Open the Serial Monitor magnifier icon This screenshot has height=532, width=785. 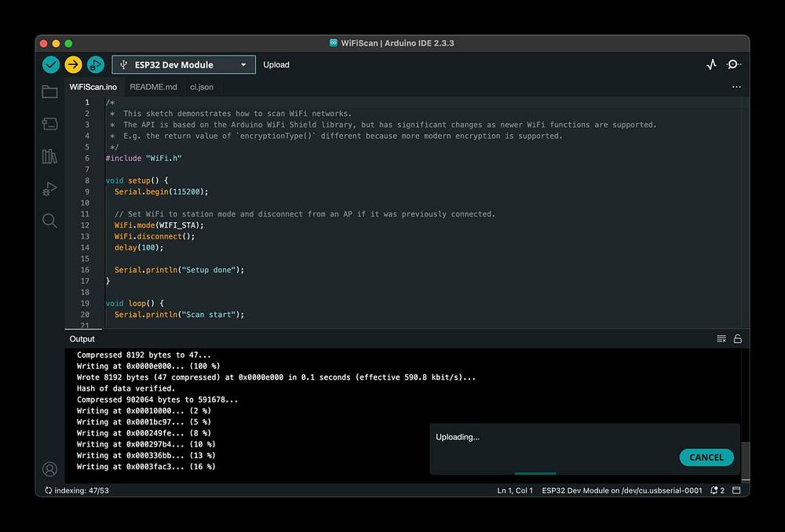[734, 64]
